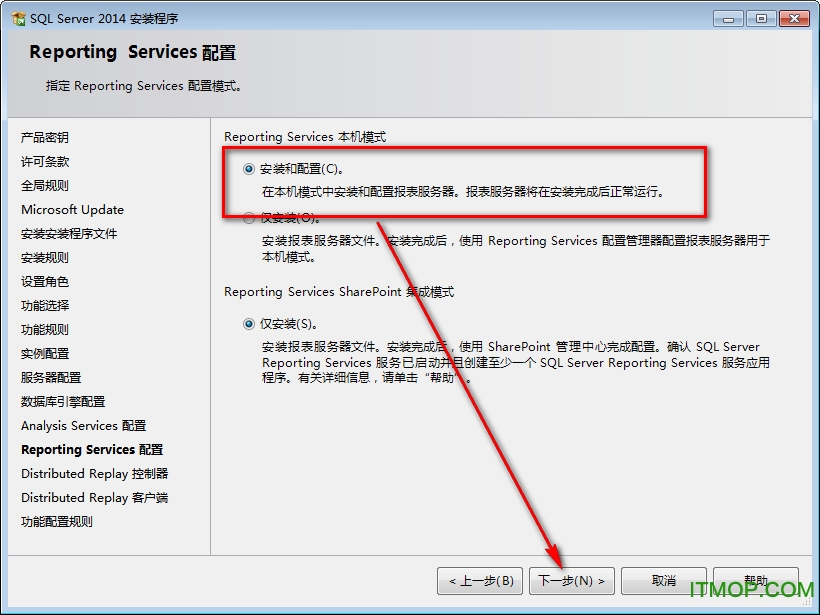
Task: Go to Microsoft Update step
Action: pos(73,210)
